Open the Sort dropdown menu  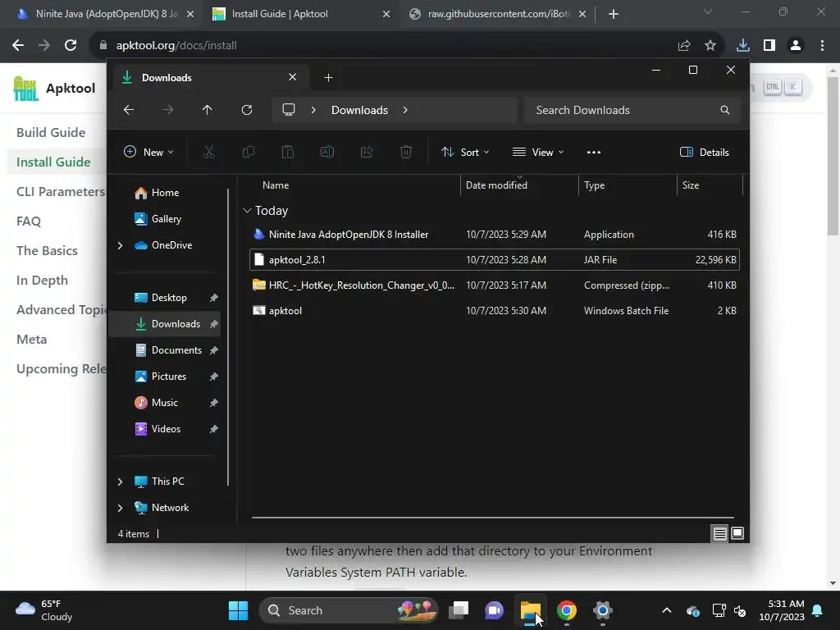[464, 152]
